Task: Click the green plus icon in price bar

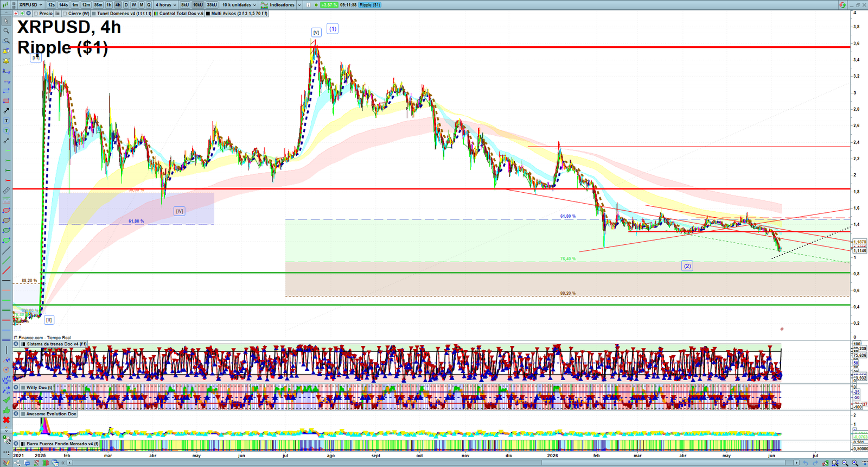Action: [x=22, y=14]
